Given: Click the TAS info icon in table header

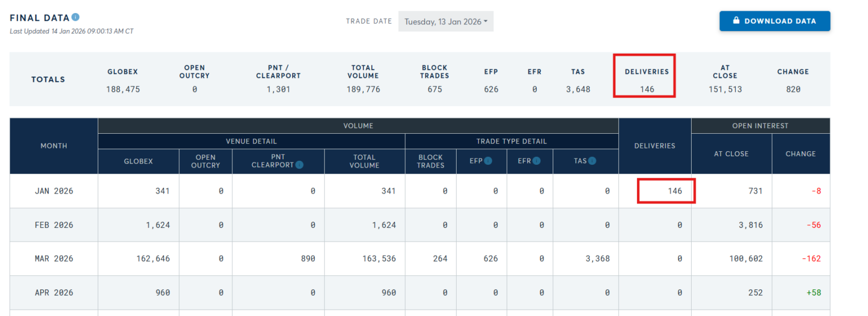Looking at the screenshot, I should [592, 161].
